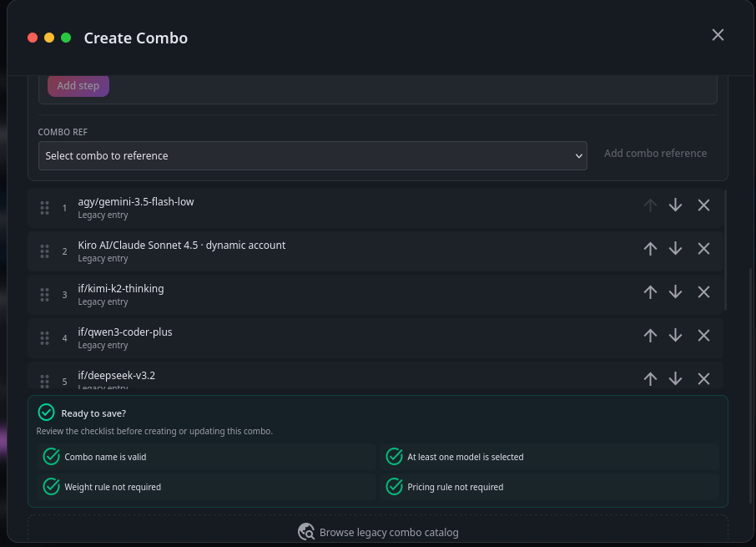The height and width of the screenshot is (547, 756).
Task: Click the "Combo name is valid" checklist item
Action: pyautogui.click(x=206, y=457)
